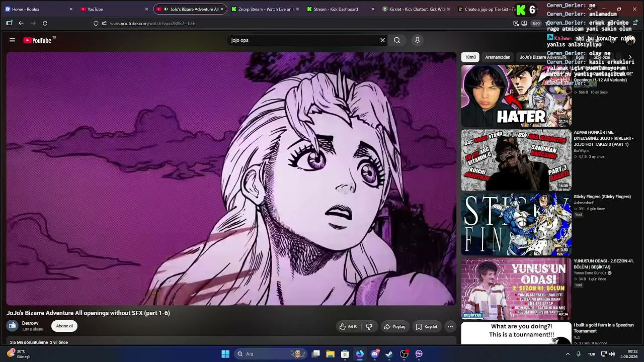Image resolution: width=644 pixels, height=362 pixels.
Task: Open Microsoft Store from the taskbar
Action: [x=345, y=354]
